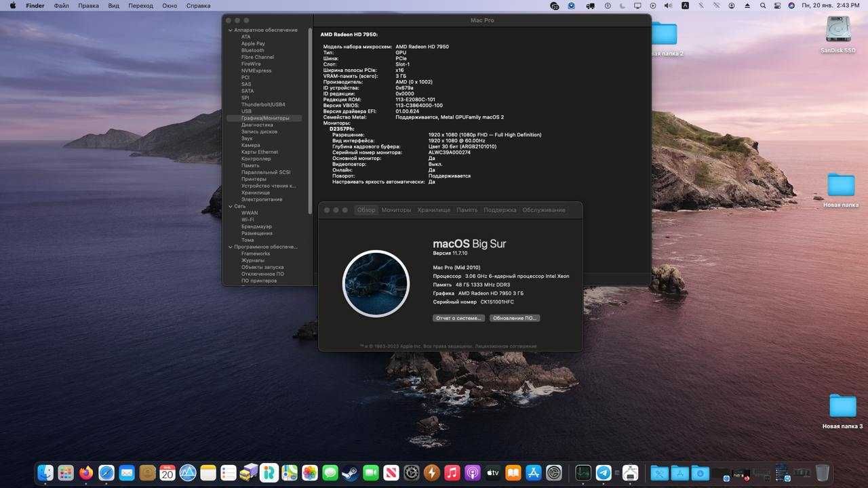Open Maps app in the dock
Viewport: 868px width, 488px height.
point(290,472)
